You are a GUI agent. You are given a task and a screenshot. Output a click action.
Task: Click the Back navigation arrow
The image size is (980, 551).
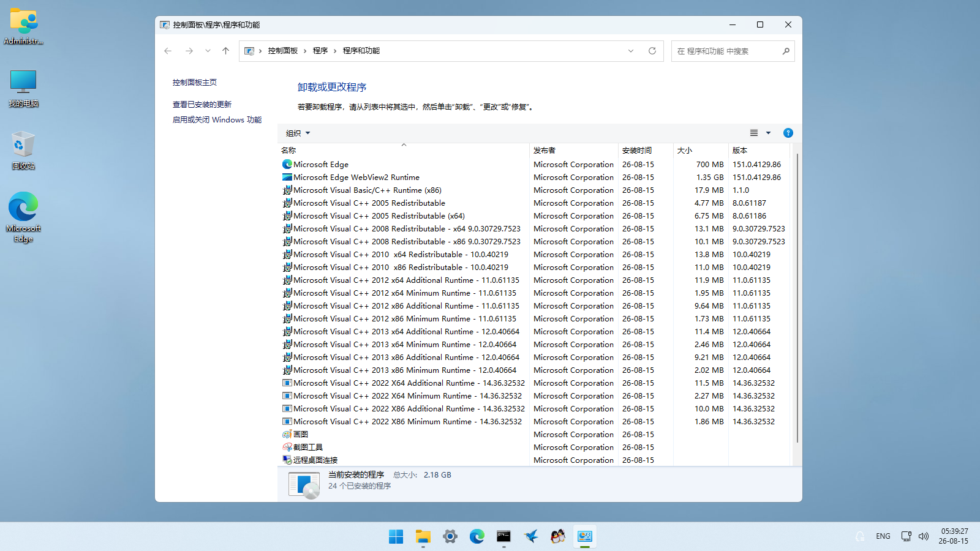point(168,51)
